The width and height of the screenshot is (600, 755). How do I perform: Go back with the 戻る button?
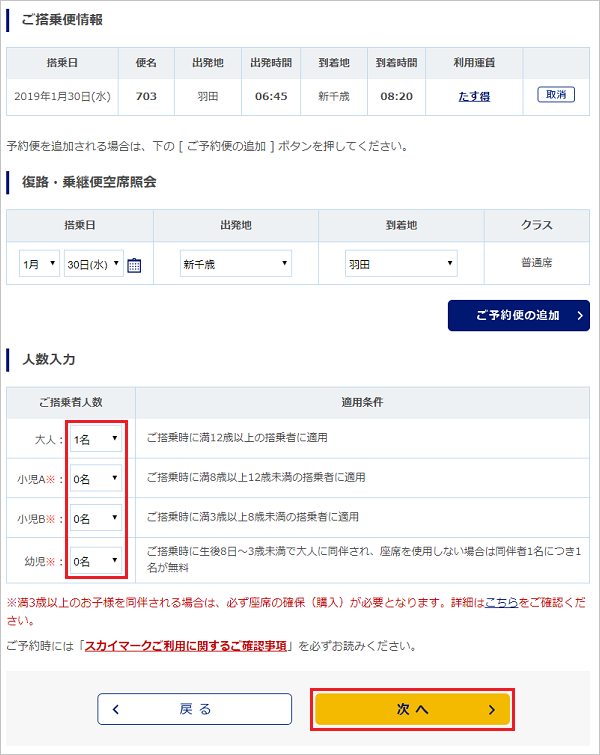point(195,709)
